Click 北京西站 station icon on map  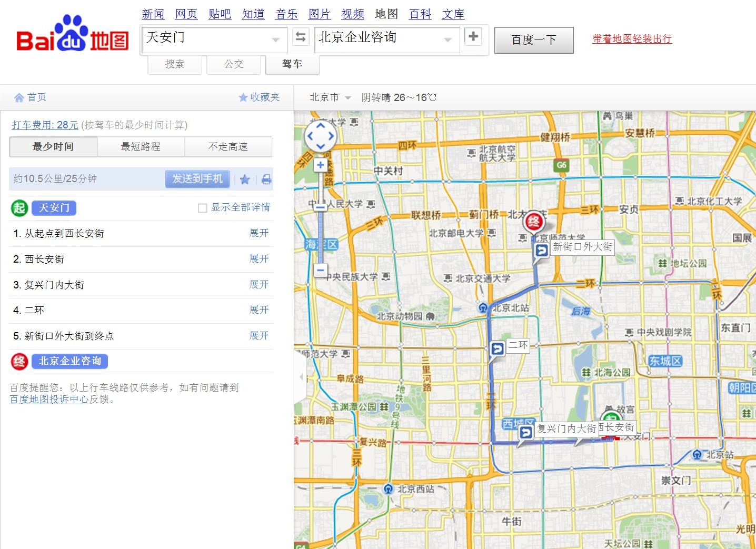click(x=388, y=489)
